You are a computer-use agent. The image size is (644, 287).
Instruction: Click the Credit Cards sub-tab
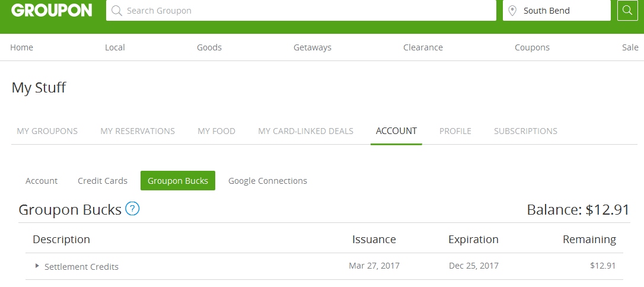(103, 181)
